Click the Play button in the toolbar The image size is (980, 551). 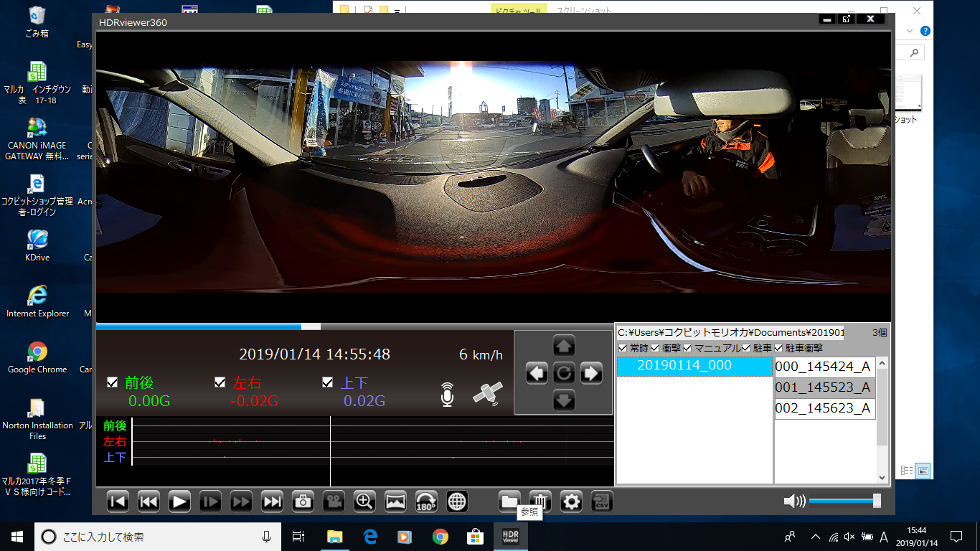pyautogui.click(x=179, y=501)
